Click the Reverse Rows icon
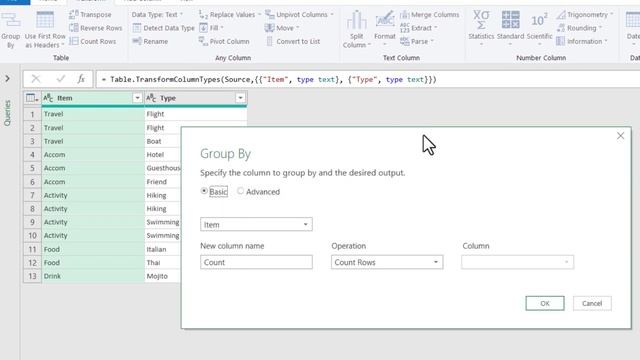Image resolution: width=640 pixels, height=360 pixels. point(73,28)
